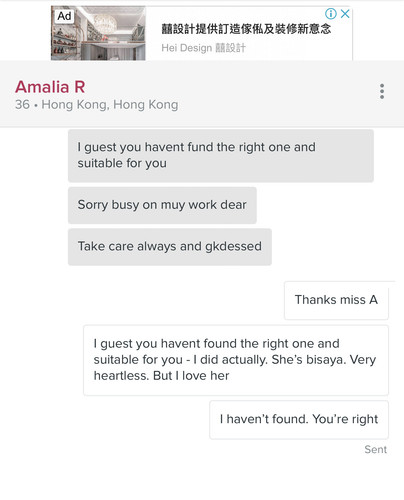404x500 pixels.
Task: Click the empty area below the Sent label
Action: [x=202, y=478]
